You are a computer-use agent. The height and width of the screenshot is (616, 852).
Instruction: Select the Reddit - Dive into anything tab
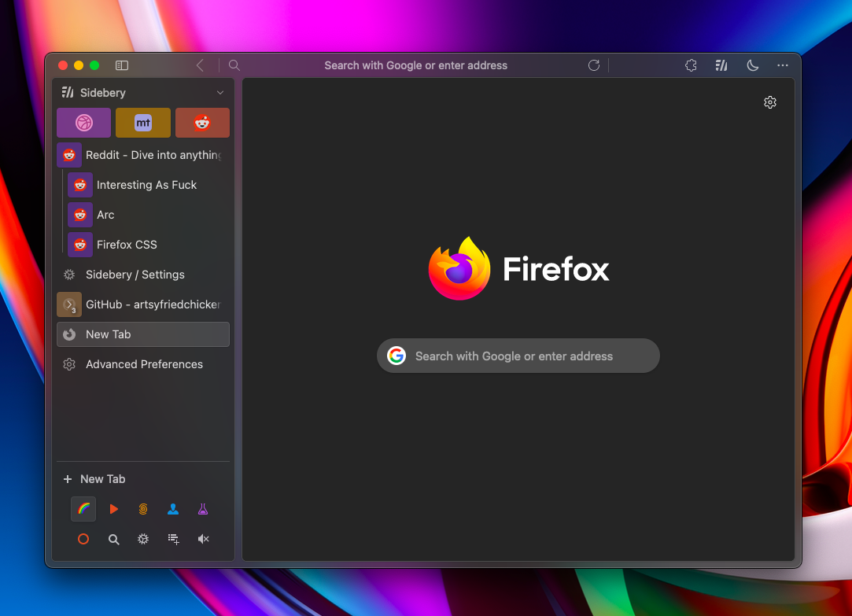click(143, 155)
